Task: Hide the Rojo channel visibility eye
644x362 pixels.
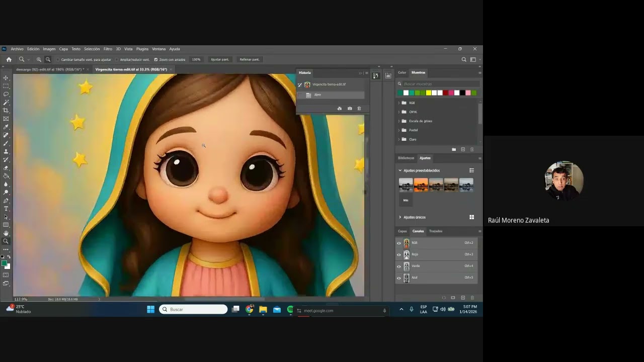Action: [x=399, y=254]
